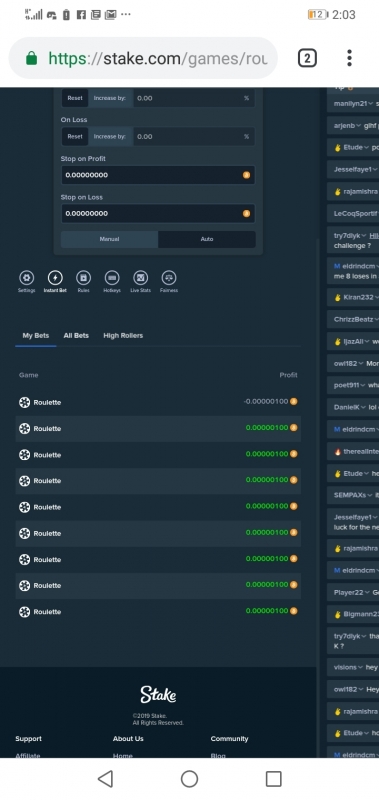
Task: Open the browser tab switcher showing 2
Action: [307, 58]
